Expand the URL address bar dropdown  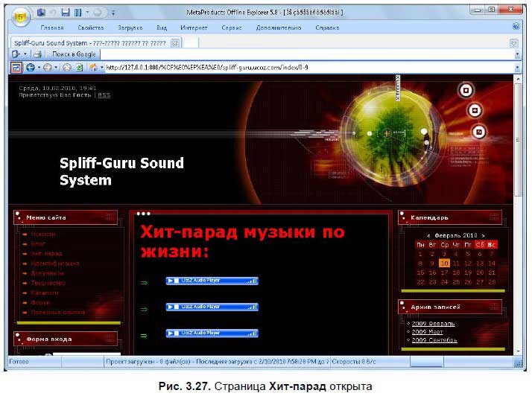[x=516, y=67]
